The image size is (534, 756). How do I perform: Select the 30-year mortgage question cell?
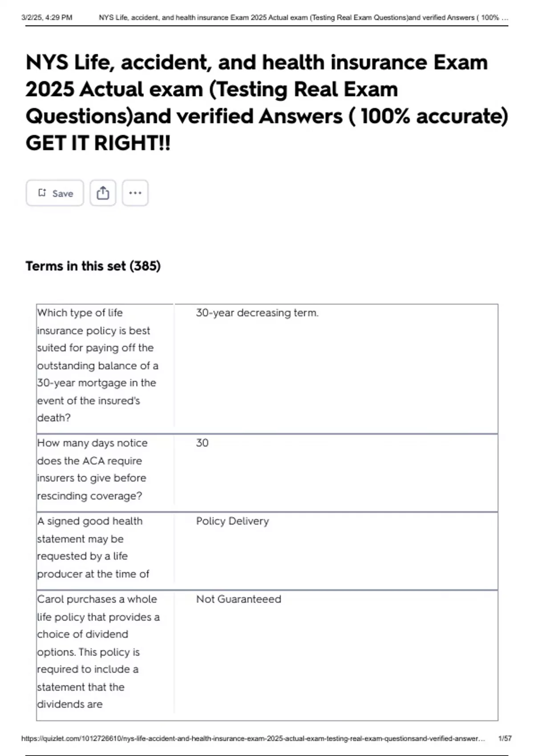(x=97, y=365)
